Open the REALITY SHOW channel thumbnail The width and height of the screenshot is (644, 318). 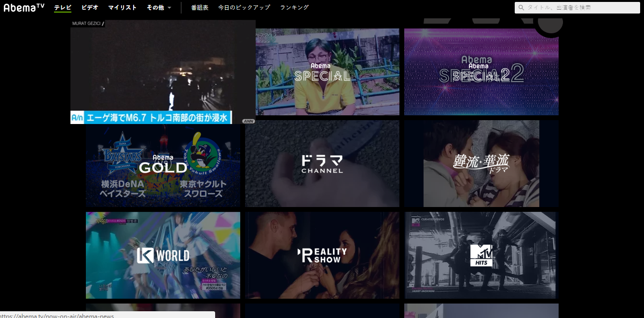pyautogui.click(x=322, y=255)
